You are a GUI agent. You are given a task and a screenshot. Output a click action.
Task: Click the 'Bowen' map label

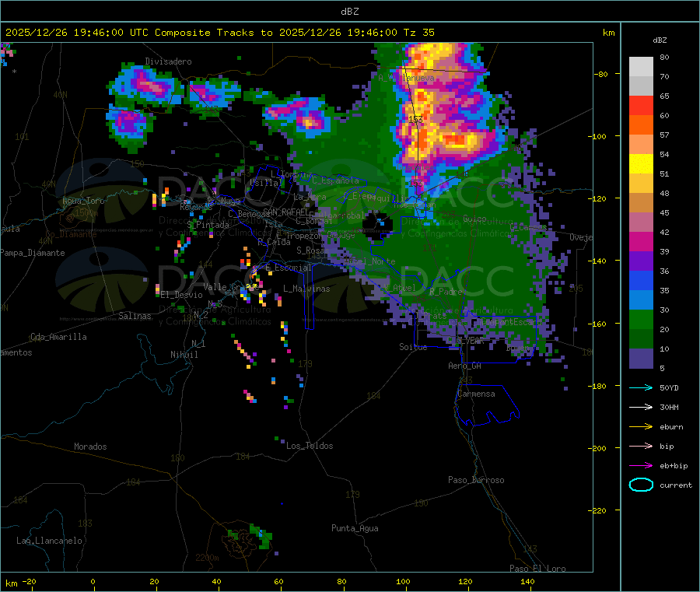tap(518, 348)
